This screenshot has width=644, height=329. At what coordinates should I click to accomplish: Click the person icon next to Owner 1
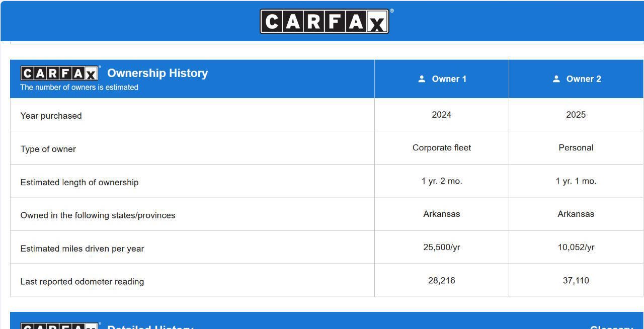pyautogui.click(x=422, y=79)
